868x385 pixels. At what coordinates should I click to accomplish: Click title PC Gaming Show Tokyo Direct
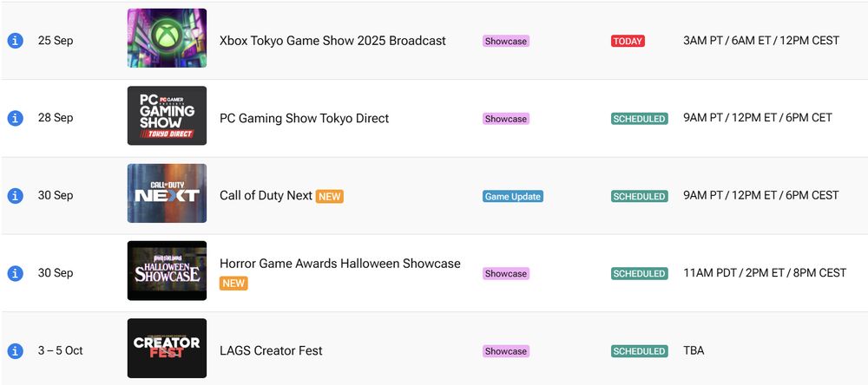pyautogui.click(x=305, y=119)
